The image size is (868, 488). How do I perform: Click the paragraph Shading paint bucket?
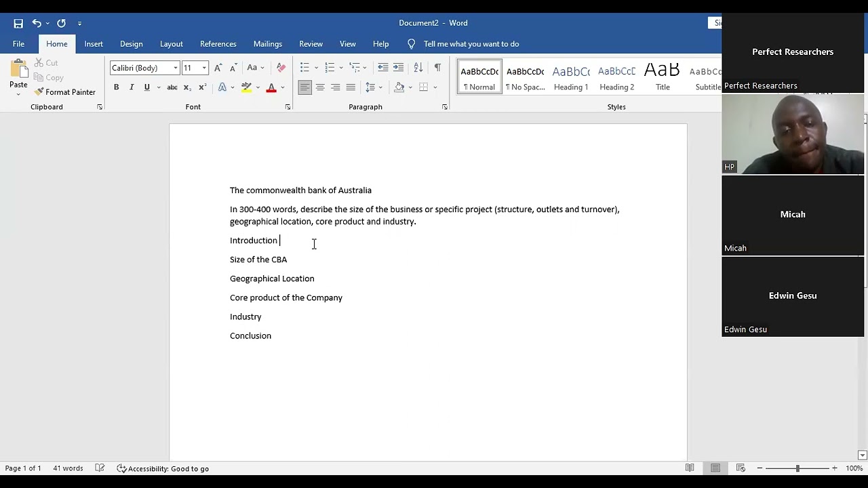click(x=399, y=87)
